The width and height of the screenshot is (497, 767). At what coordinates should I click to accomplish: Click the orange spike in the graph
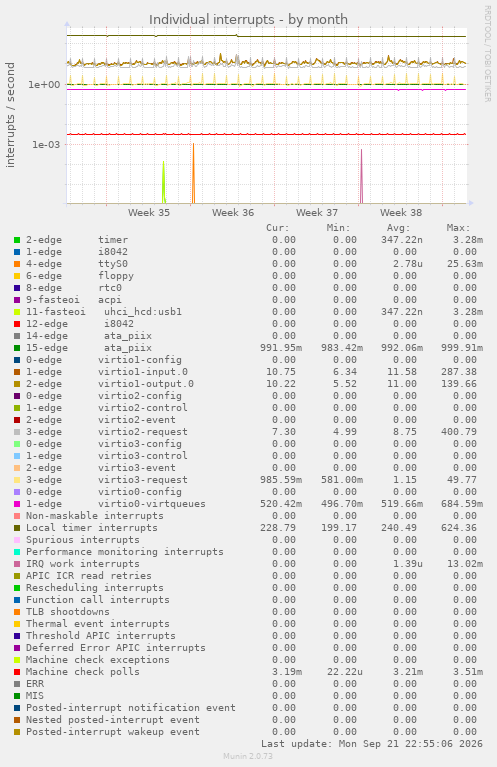point(193,173)
